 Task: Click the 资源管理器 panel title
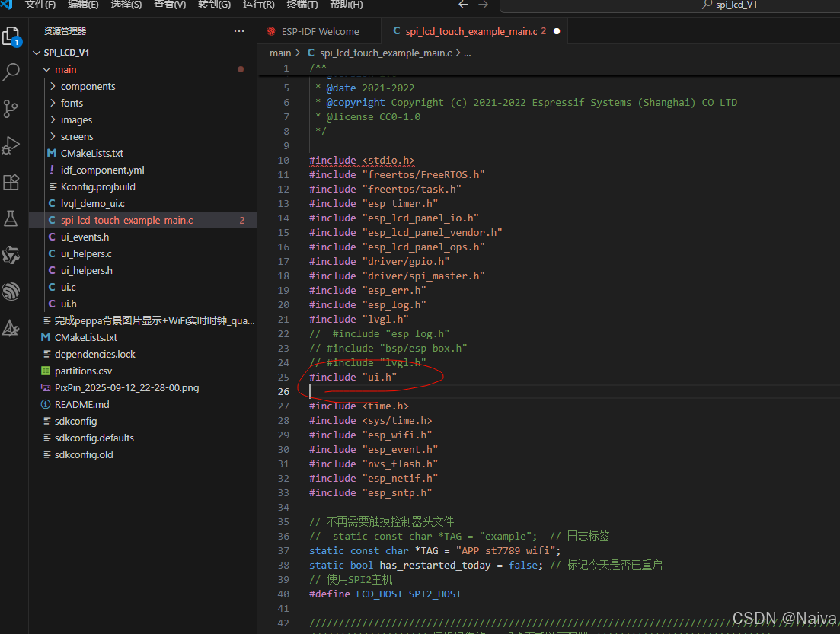click(65, 31)
